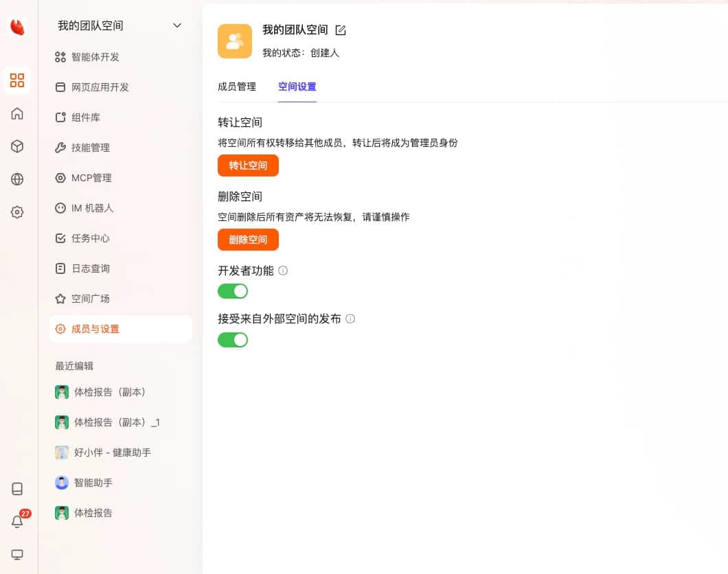
Task: Select the 空间设置 tab
Action: point(297,87)
